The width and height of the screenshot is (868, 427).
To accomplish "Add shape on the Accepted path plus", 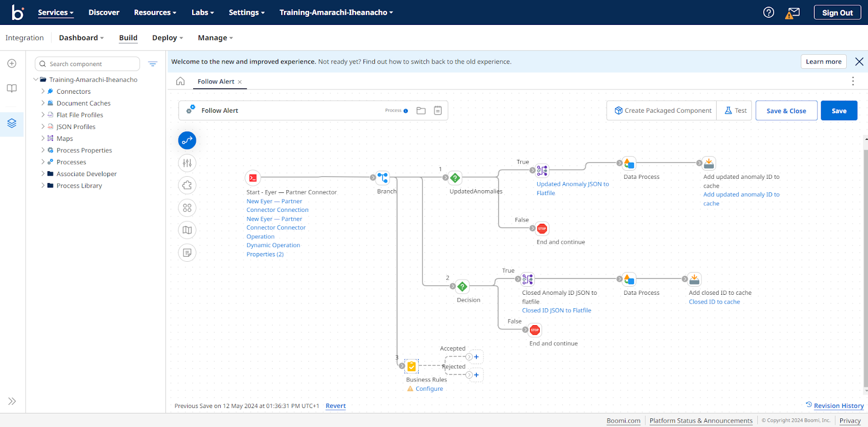I will 476,357.
